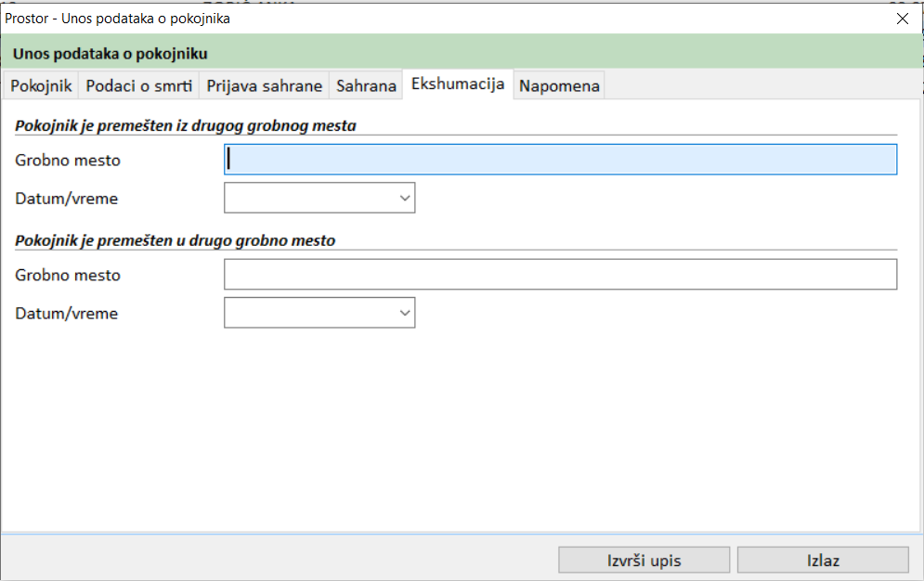Select the Sahrana tab
This screenshot has width=924, height=581.
point(366,86)
